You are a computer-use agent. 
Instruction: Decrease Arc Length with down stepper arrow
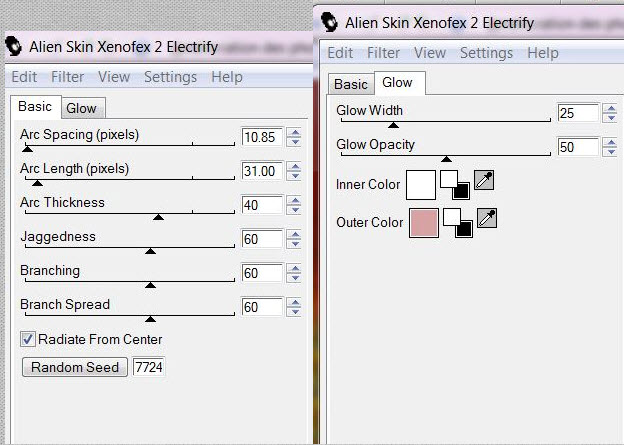click(x=294, y=176)
